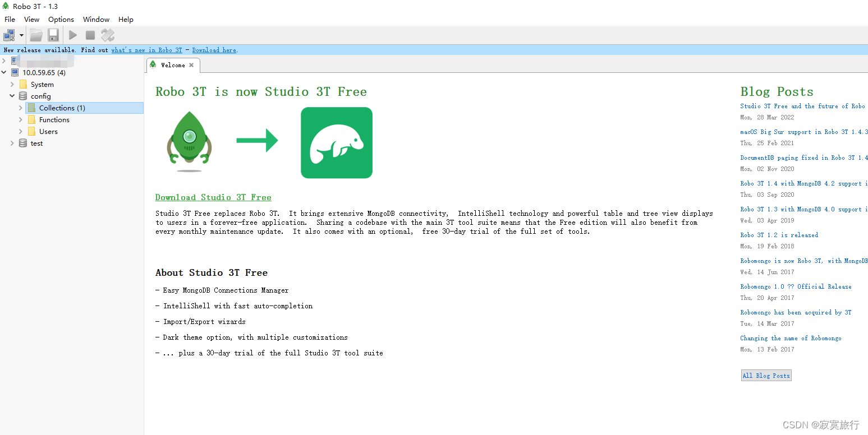The height and width of the screenshot is (435, 868).
Task: Click the "About Studio 3T Free" heading
Action: tap(212, 272)
